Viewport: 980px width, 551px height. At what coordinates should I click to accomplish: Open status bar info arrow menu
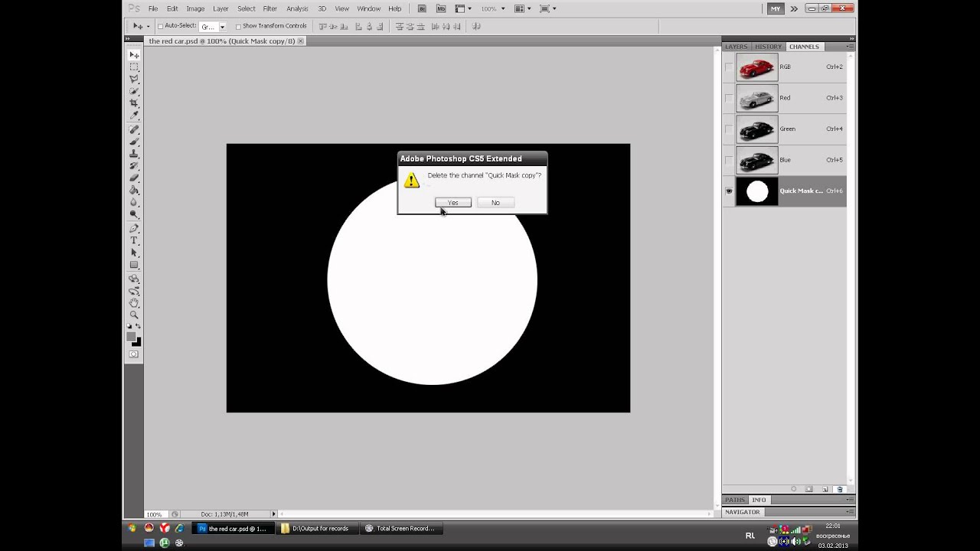click(x=274, y=514)
